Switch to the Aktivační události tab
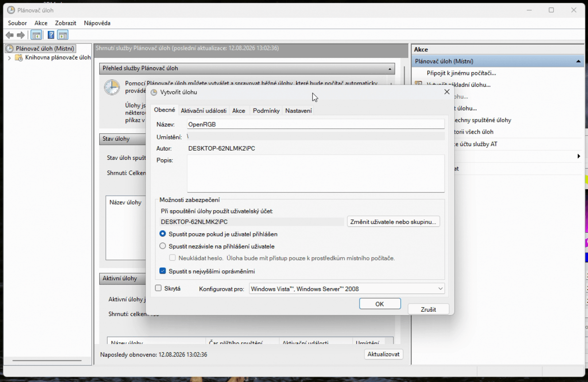Viewport: 588px width, 382px height. click(204, 111)
